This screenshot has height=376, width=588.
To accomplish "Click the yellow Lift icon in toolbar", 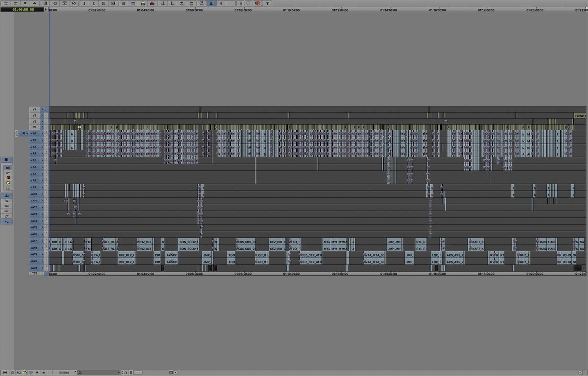I will [x=143, y=3].
